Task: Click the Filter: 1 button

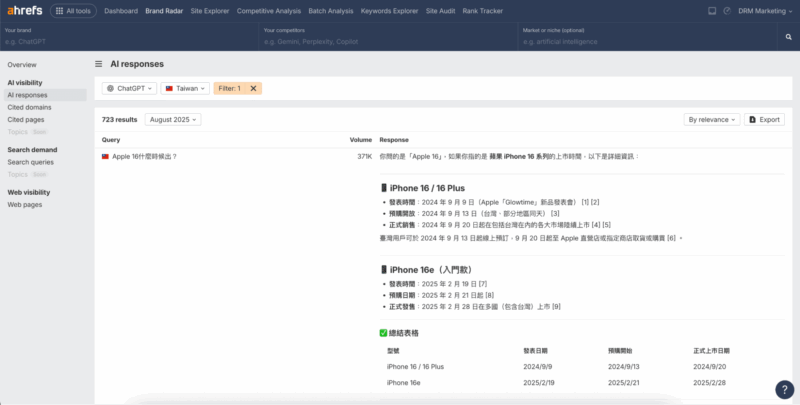Action: coord(230,88)
